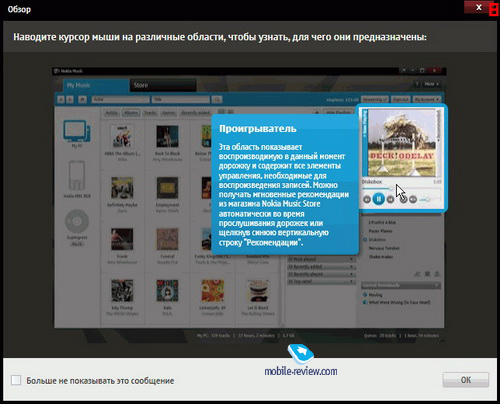Show the Tracks view filter
This screenshot has height=404, width=500.
coord(150,113)
